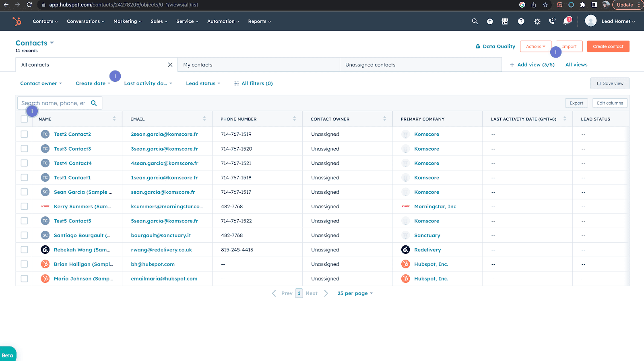Close the All contacts view tab

[x=170, y=65]
